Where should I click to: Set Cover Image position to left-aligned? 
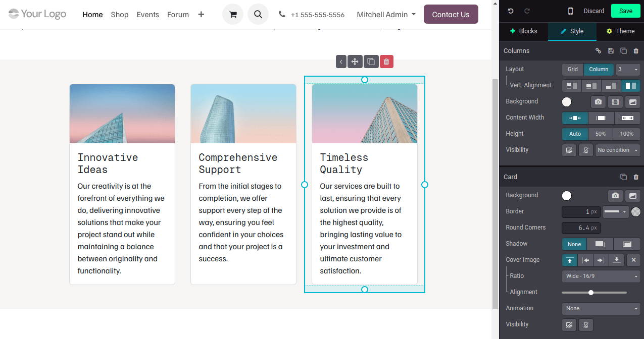(x=585, y=260)
